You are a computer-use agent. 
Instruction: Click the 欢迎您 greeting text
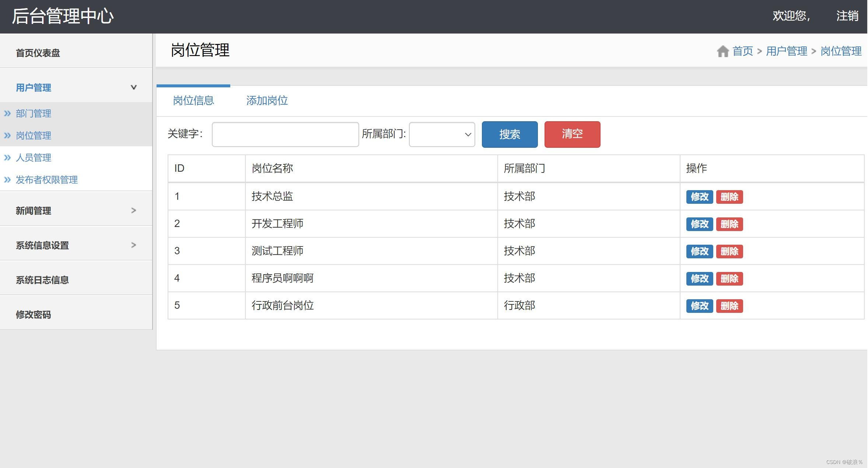click(791, 16)
